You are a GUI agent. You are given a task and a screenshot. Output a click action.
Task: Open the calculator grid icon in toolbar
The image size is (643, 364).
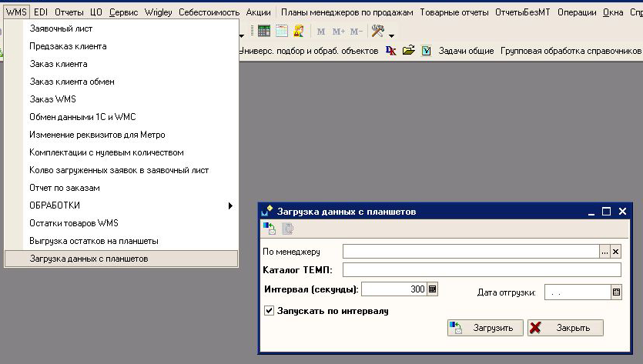pos(264,31)
